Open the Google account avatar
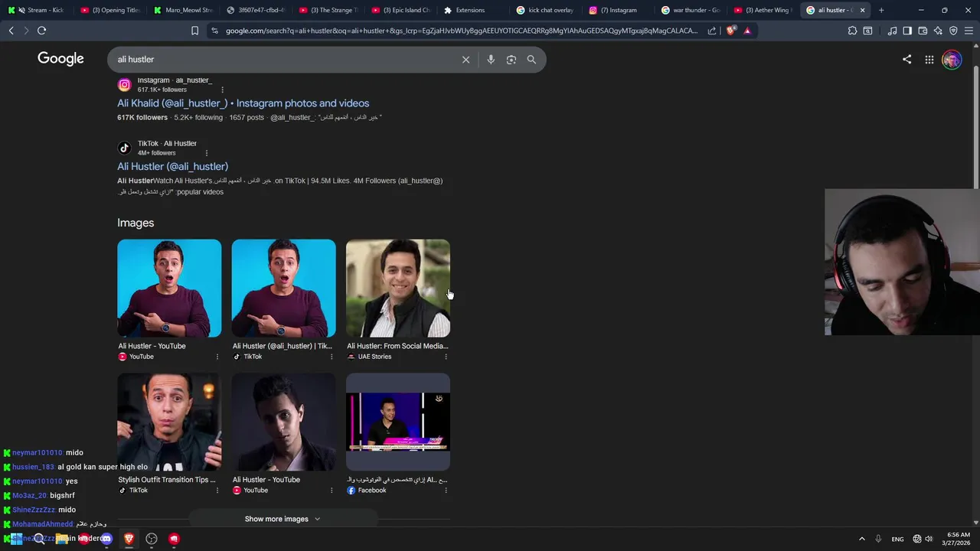 tap(952, 60)
